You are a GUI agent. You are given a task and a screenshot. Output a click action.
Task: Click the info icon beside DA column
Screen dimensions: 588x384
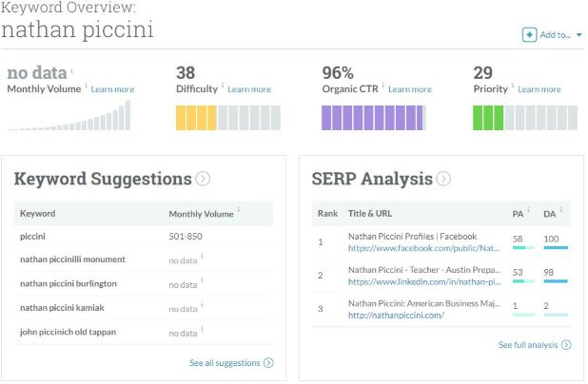pos(561,209)
